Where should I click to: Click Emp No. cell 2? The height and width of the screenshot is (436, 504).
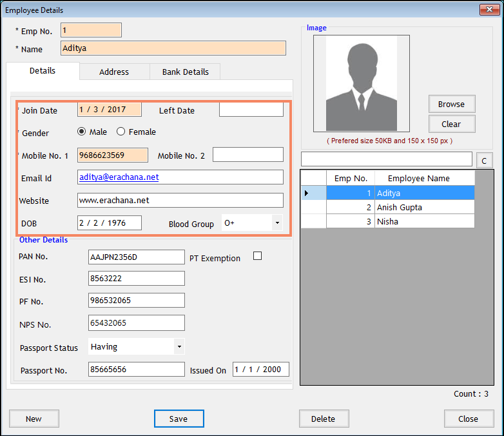[x=351, y=207]
